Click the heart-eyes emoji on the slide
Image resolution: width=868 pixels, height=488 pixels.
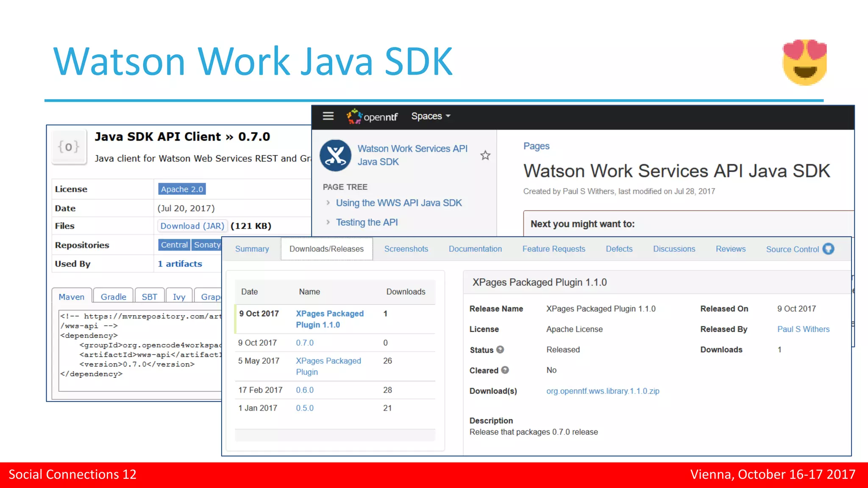click(x=804, y=62)
